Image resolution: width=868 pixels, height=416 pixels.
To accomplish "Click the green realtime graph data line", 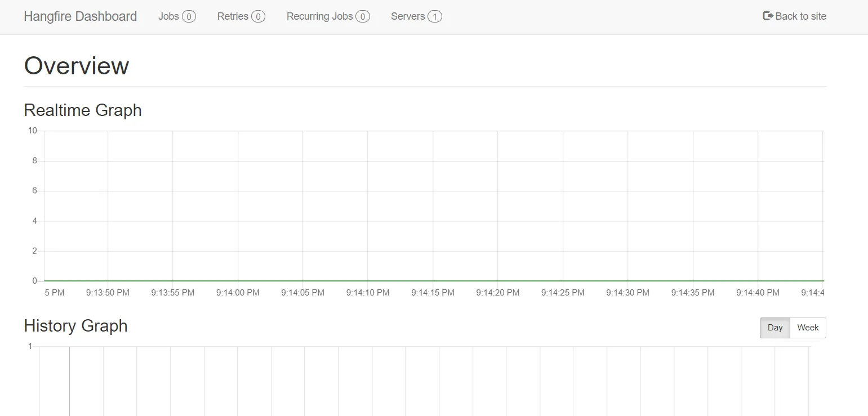I will click(434, 280).
